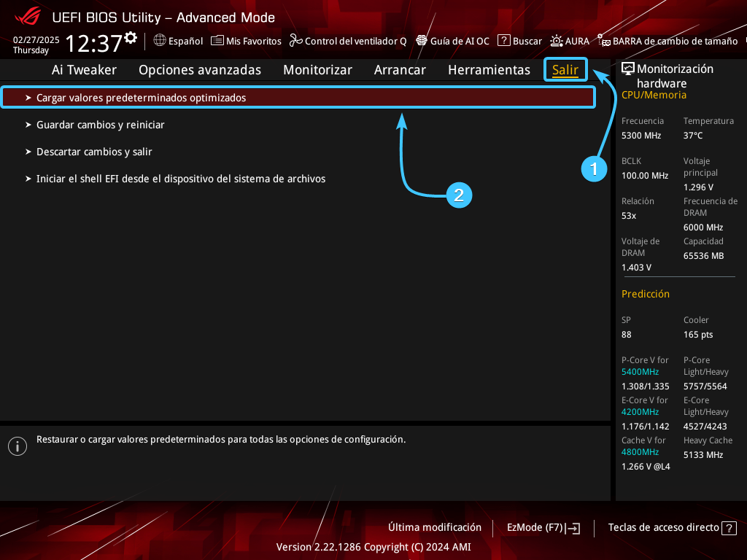This screenshot has height=560, width=747.
Task: Switch to the Herramientas tab
Action: (489, 70)
